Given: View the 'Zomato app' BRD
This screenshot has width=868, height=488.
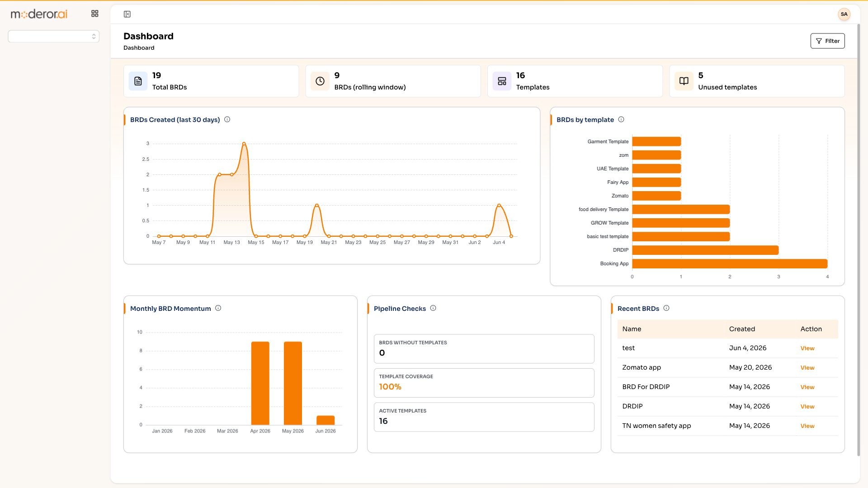Looking at the screenshot, I should pyautogui.click(x=807, y=368).
